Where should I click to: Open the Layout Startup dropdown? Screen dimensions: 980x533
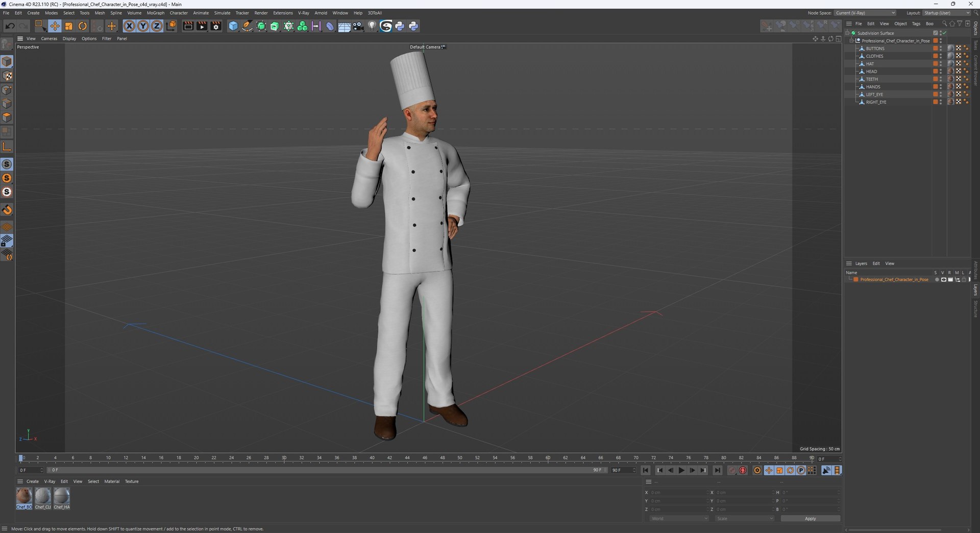pyautogui.click(x=946, y=13)
